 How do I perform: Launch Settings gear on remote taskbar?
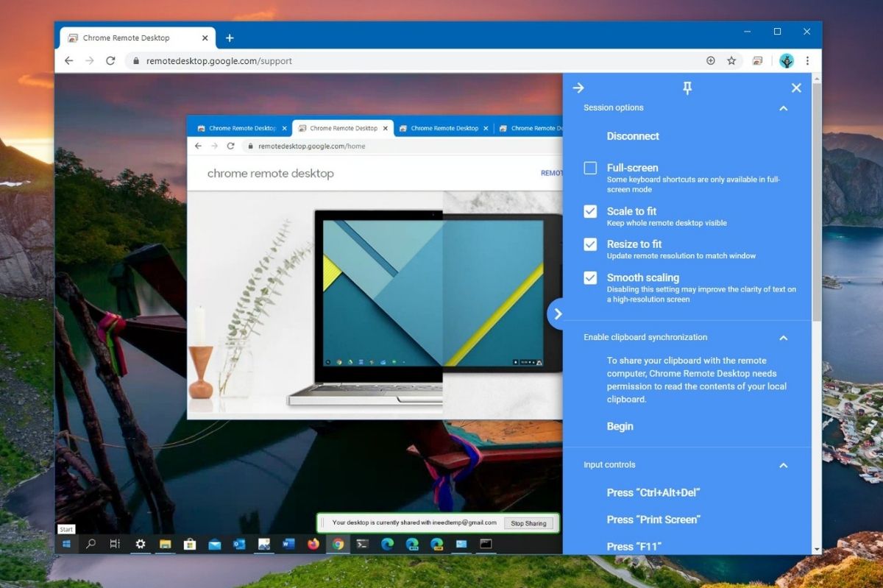point(140,545)
